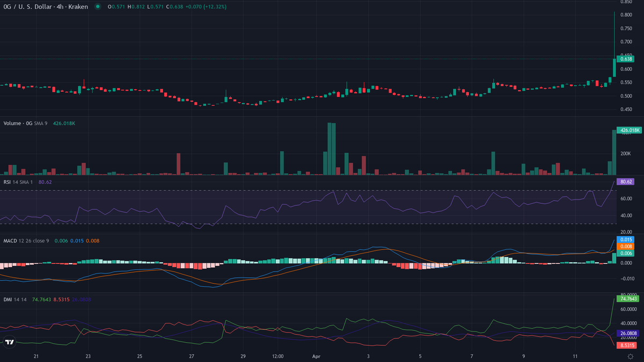Click the 426.018K volume axis label
The width and height of the screenshot is (644, 362).
coord(630,130)
